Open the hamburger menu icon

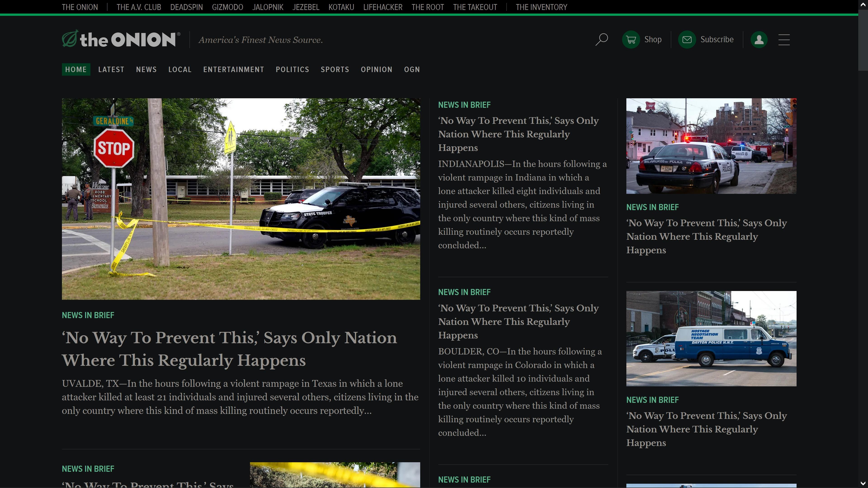tap(784, 39)
